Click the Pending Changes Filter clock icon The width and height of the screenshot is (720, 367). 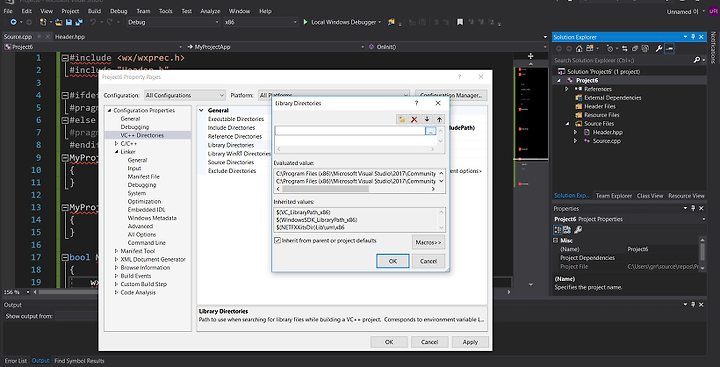(610, 49)
